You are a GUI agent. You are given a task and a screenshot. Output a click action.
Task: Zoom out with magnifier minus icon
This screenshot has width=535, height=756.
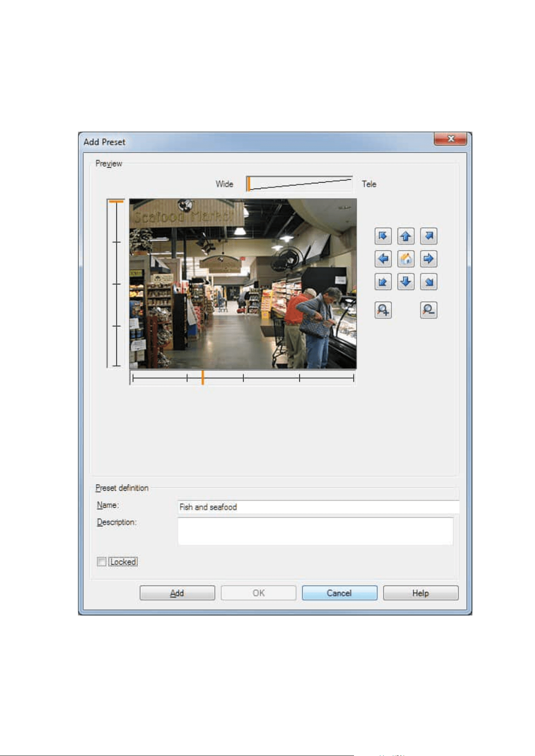click(429, 310)
